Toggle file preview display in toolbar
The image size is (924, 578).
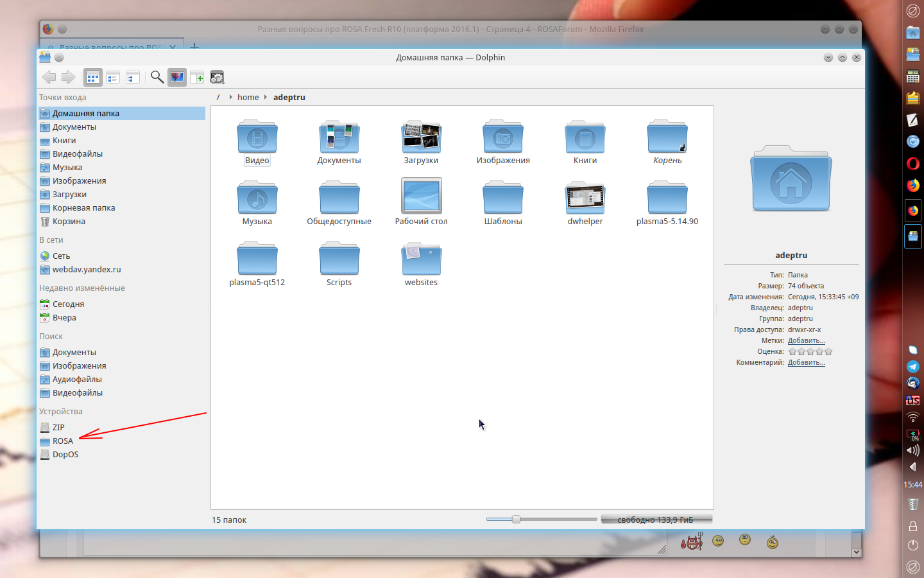(x=177, y=78)
